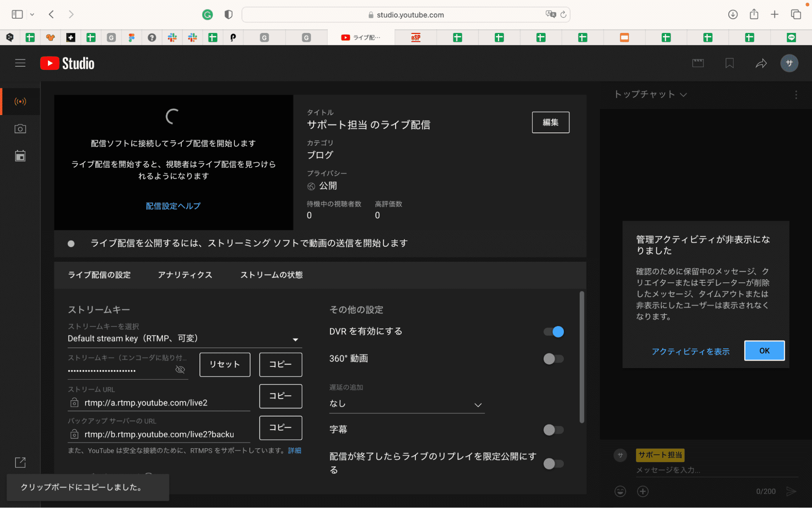812x508 pixels.
Task: Copy the stream key with コピー
Action: 280,365
